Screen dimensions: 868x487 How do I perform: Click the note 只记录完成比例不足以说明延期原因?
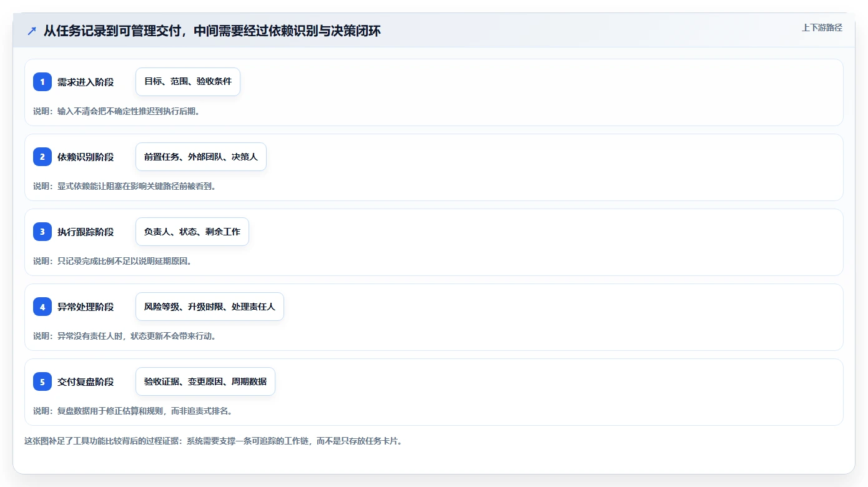[112, 261]
